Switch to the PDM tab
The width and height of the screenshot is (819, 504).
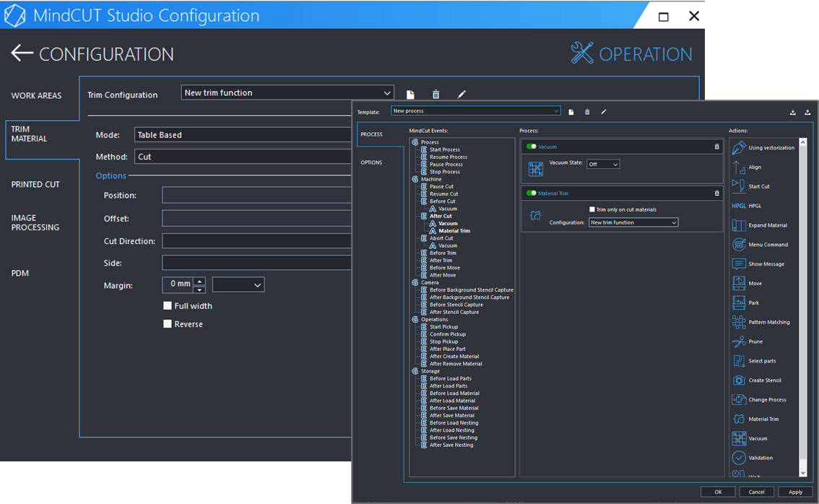click(x=19, y=273)
